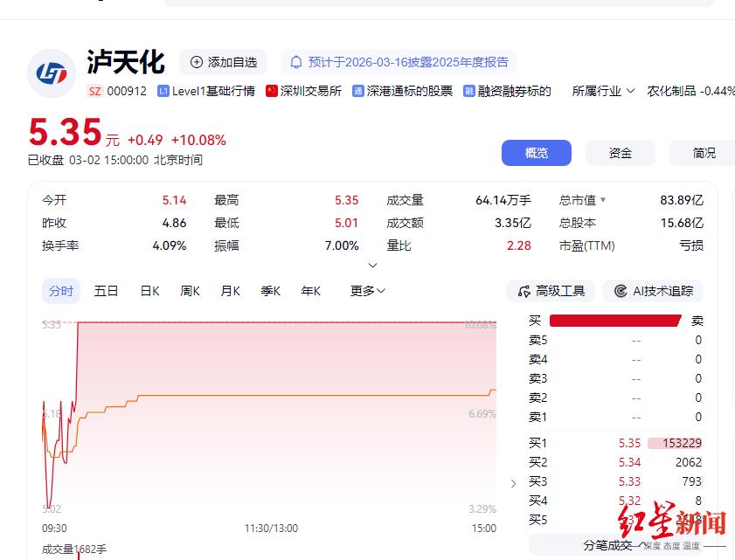Click the 成交额 value 3.35亿

(513, 223)
